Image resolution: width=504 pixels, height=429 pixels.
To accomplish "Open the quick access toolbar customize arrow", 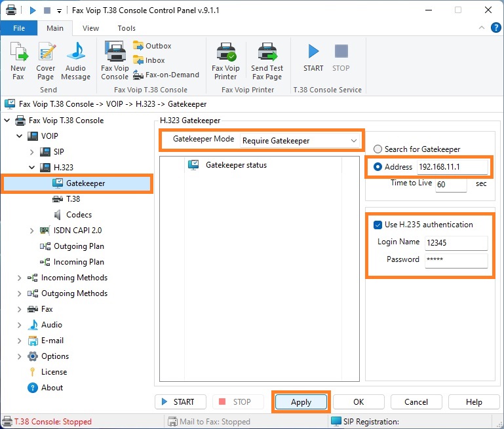I will click(x=59, y=11).
